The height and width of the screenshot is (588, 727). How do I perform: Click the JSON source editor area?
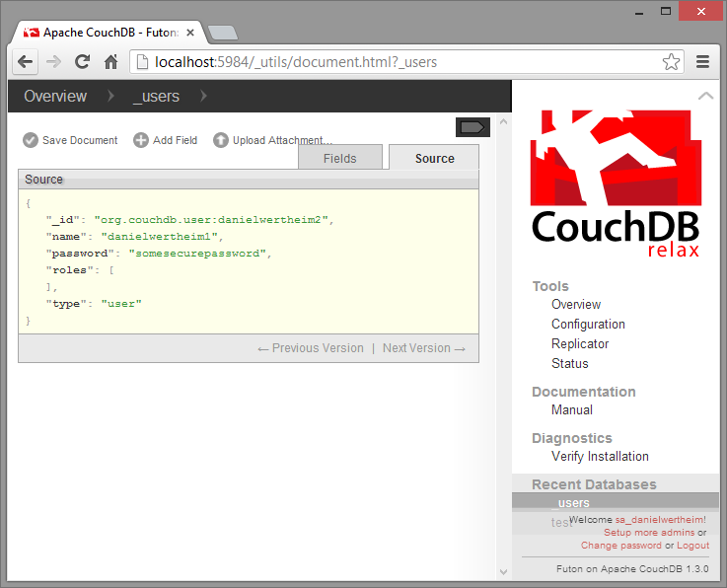click(249, 261)
